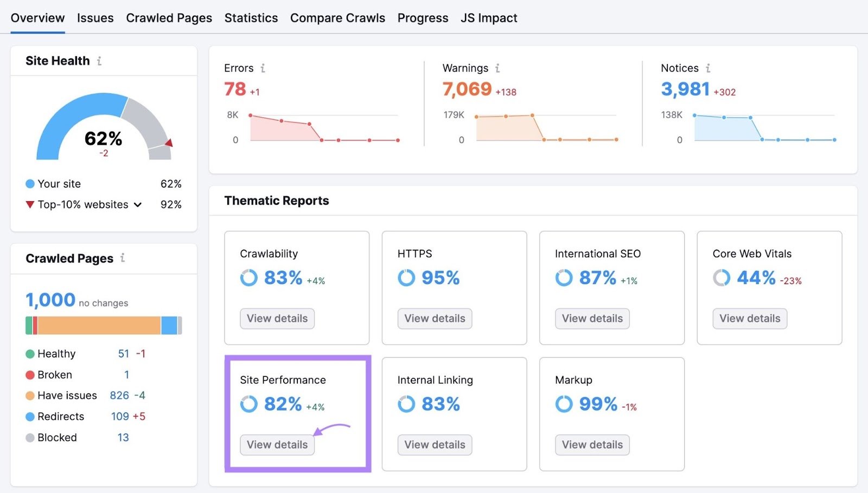Viewport: 868px width, 493px height.
Task: Click the Notices info icon
Action: click(708, 68)
